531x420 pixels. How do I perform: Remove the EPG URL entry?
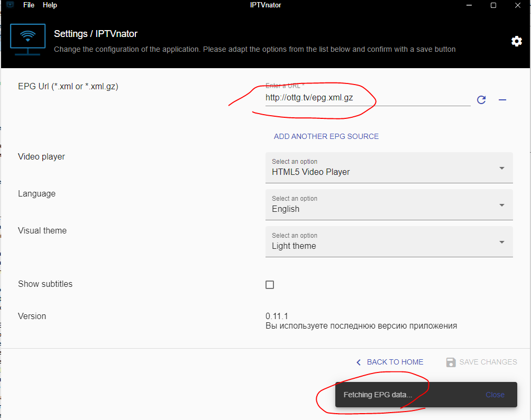pos(502,100)
